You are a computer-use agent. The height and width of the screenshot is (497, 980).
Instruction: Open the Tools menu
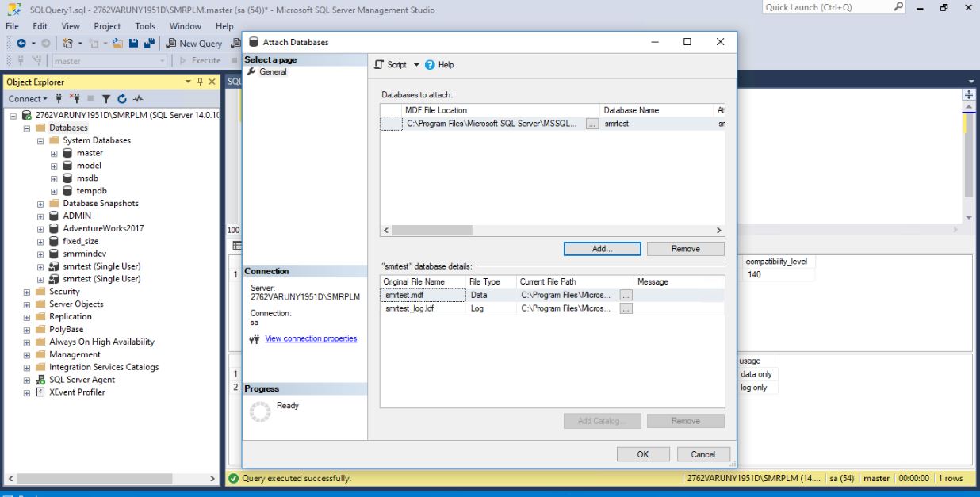[144, 25]
